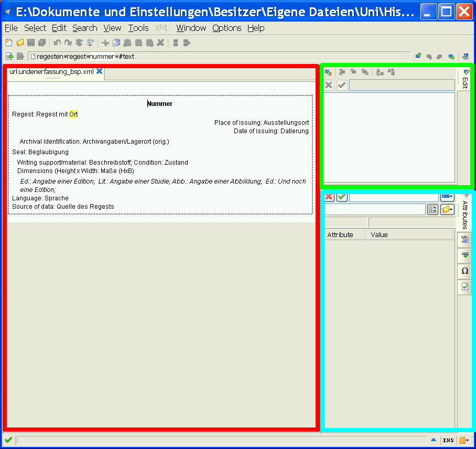
Task: Open element search with the binoculars icon
Action: 466,57
